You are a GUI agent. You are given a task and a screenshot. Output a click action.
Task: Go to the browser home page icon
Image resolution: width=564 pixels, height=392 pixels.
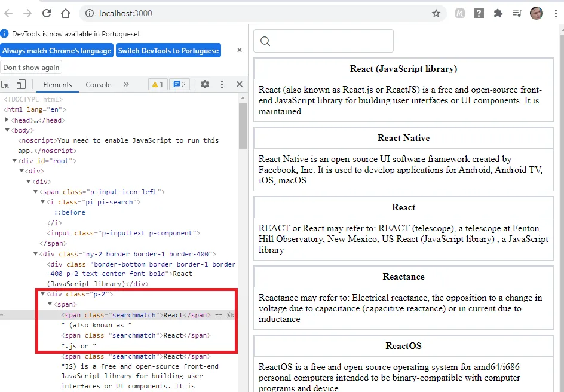(66, 13)
